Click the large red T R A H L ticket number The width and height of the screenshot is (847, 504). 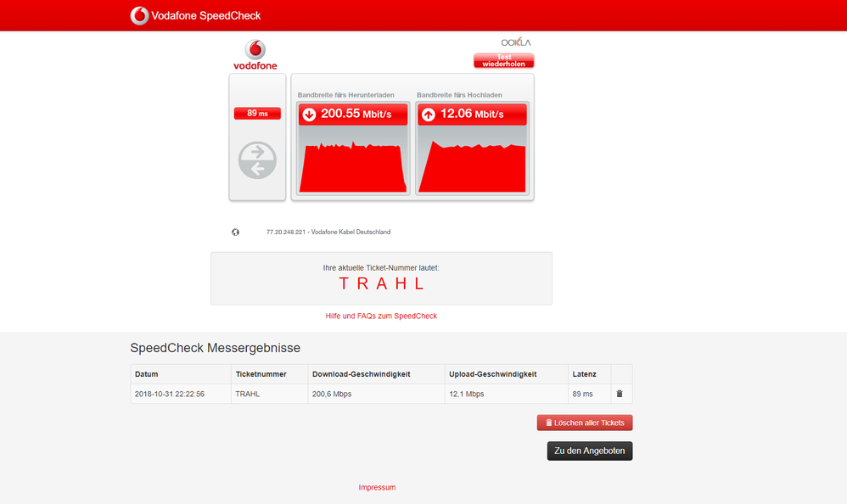pyautogui.click(x=381, y=283)
